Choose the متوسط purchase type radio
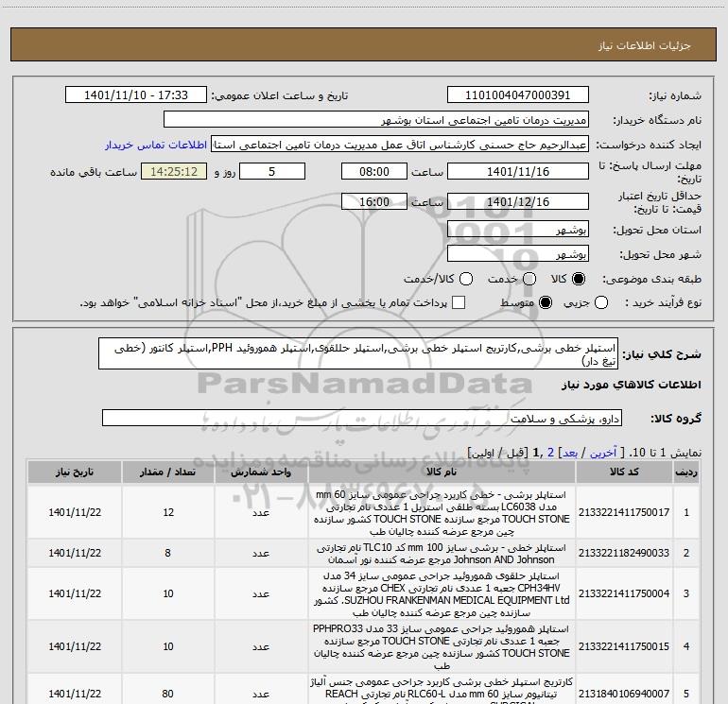Viewport: 728px width, 704px height. point(546,302)
